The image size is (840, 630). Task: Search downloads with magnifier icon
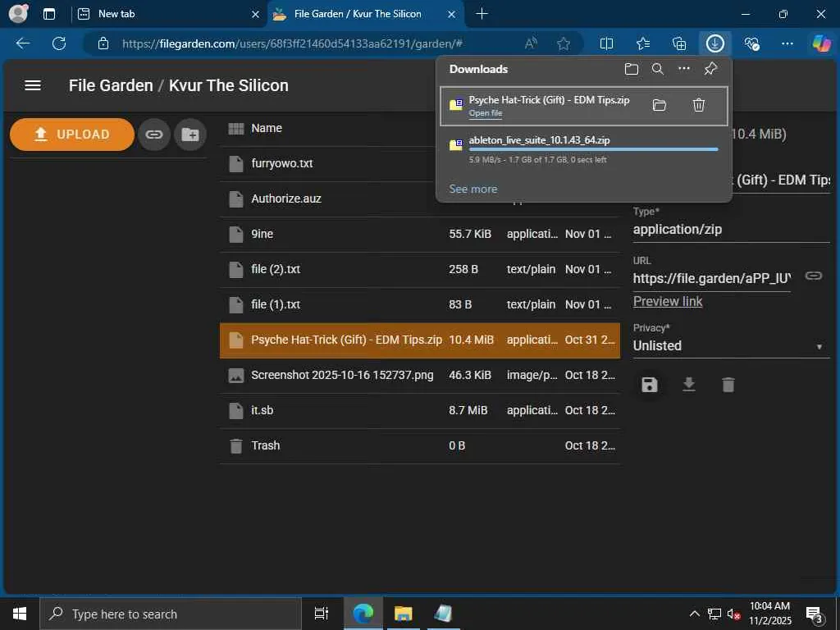657,69
